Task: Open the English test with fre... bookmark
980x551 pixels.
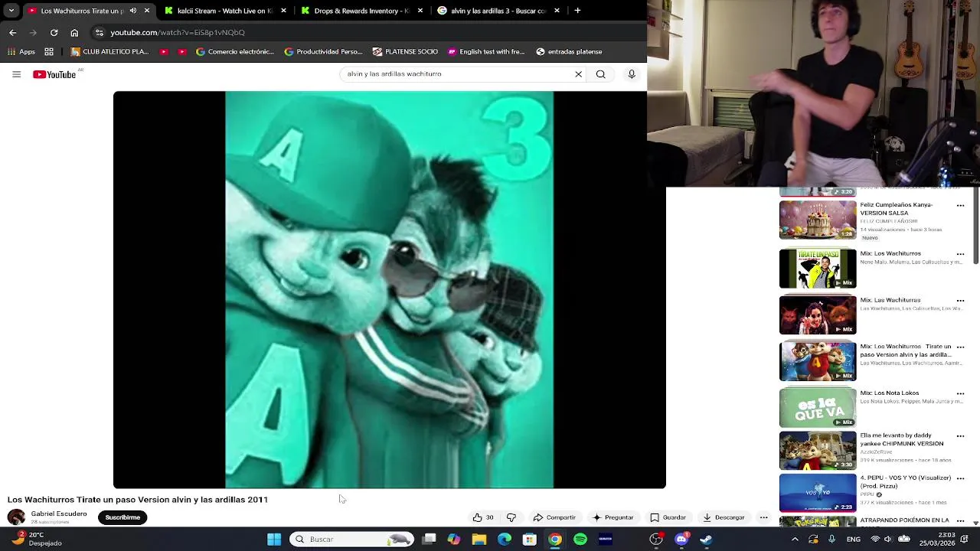Action: pyautogui.click(x=486, y=51)
